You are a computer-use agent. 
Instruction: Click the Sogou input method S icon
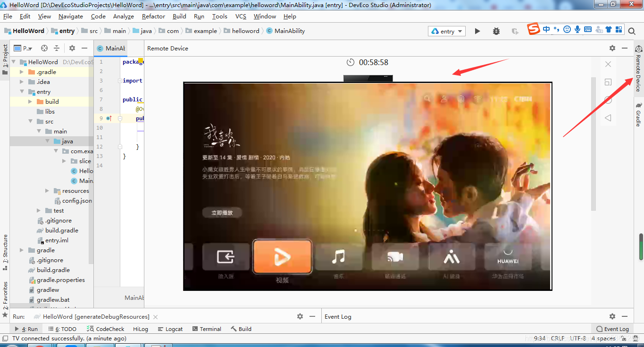[533, 29]
